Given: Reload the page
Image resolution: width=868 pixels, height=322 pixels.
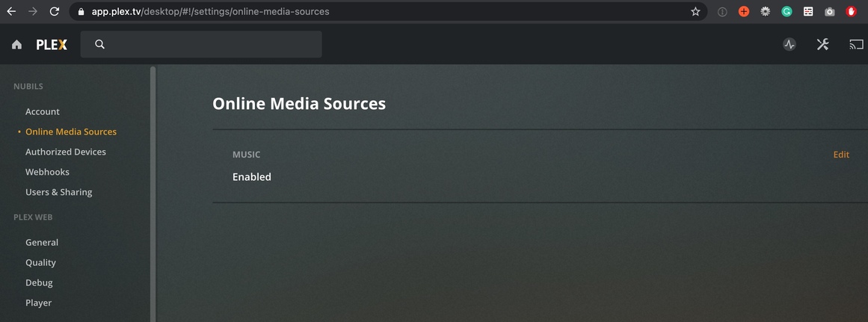Looking at the screenshot, I should [x=55, y=11].
